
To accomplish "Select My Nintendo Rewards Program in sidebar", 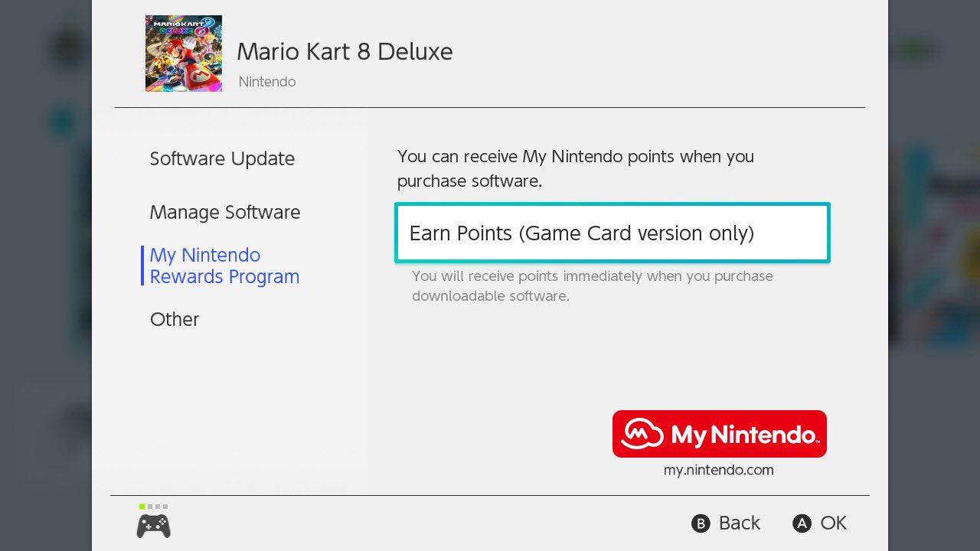I will (224, 266).
